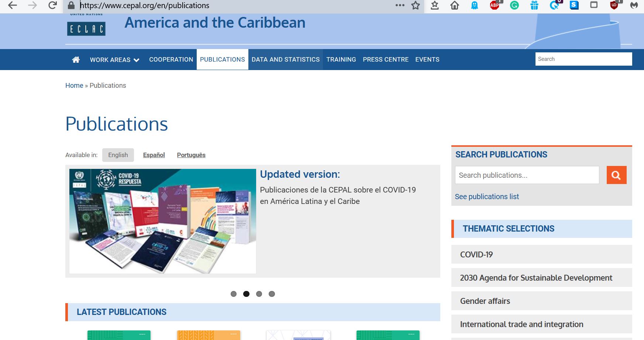Click the Search publications input field
Viewport: 644px width, 340px height.
[527, 175]
